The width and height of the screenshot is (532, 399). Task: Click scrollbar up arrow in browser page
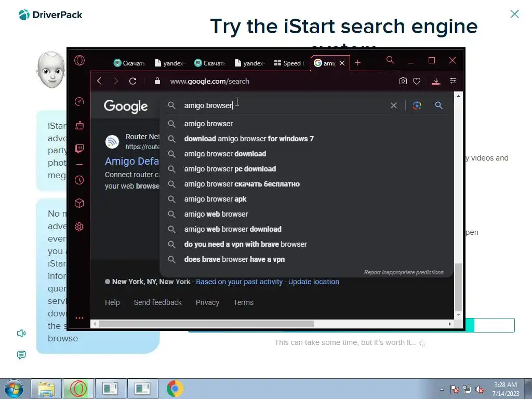[x=458, y=96]
